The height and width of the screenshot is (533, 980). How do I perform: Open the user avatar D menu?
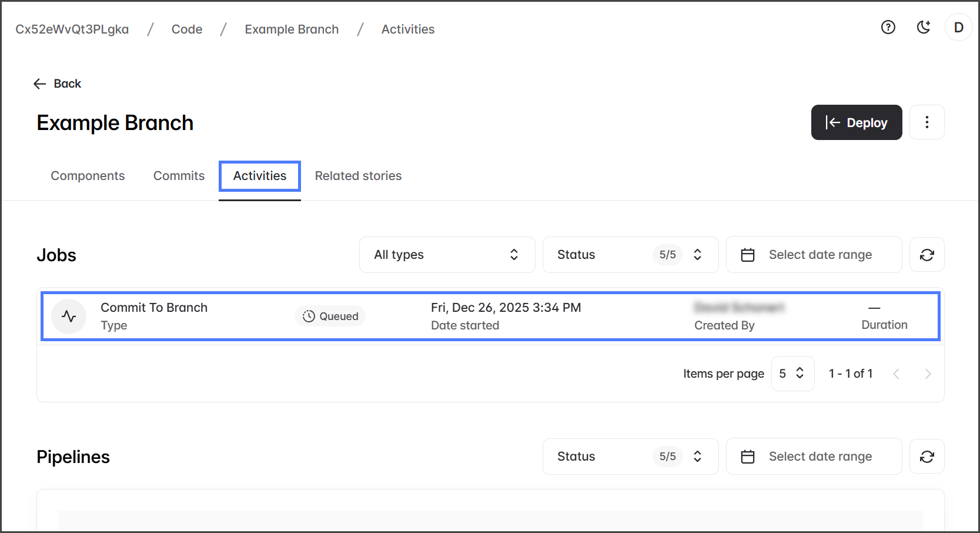click(x=958, y=28)
